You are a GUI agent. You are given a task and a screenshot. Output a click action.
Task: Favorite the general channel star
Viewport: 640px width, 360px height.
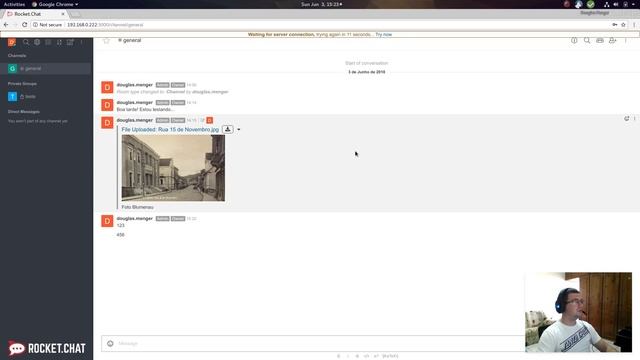coord(107,40)
